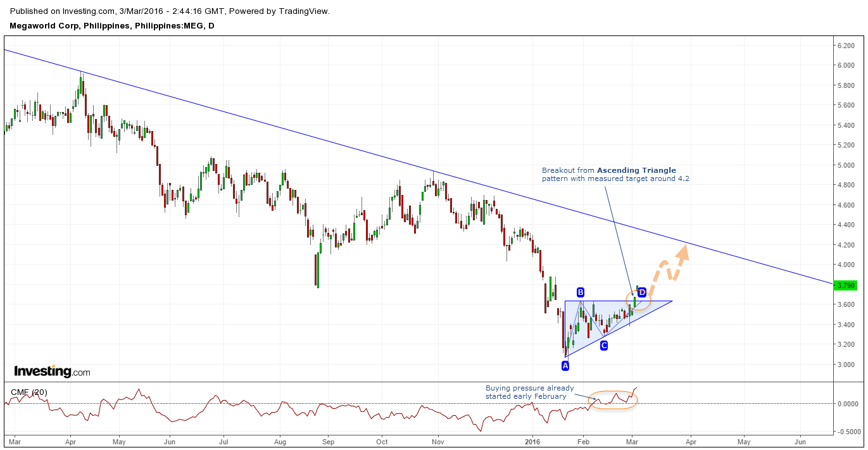Select the orange circle on the CMF indicator
The image size is (868, 450).
[x=614, y=400]
